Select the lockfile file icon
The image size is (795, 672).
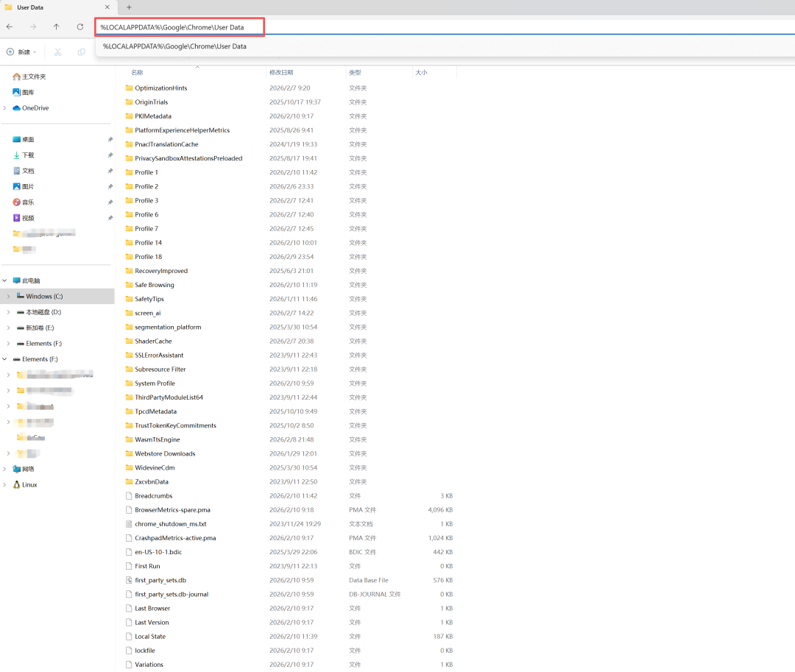(x=130, y=650)
